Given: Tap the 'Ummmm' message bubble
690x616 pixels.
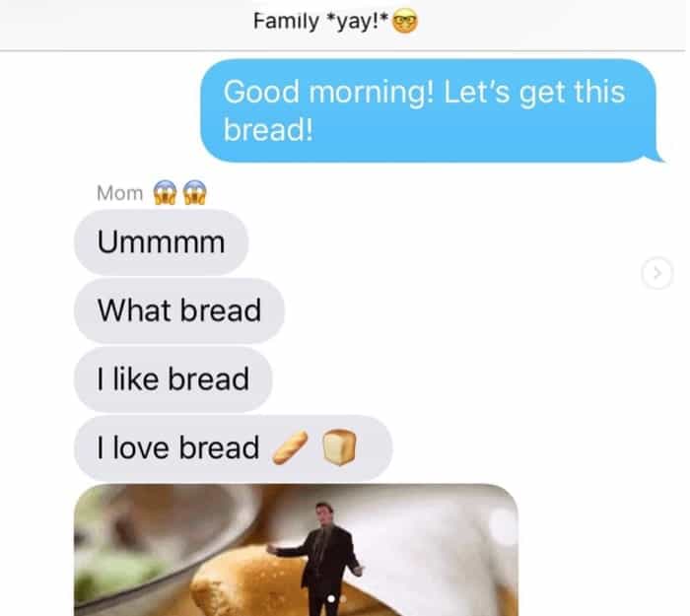Looking at the screenshot, I should pyautogui.click(x=161, y=242).
